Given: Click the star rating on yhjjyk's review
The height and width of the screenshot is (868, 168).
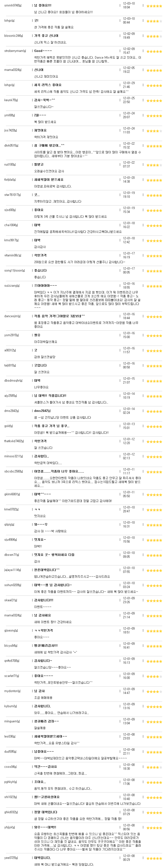Looking at the screenshot, I should [154, 828].
